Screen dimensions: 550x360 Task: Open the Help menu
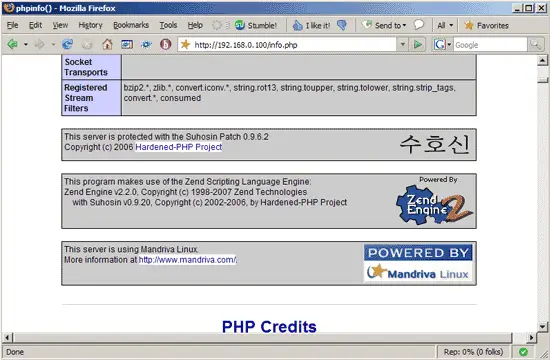click(195, 25)
